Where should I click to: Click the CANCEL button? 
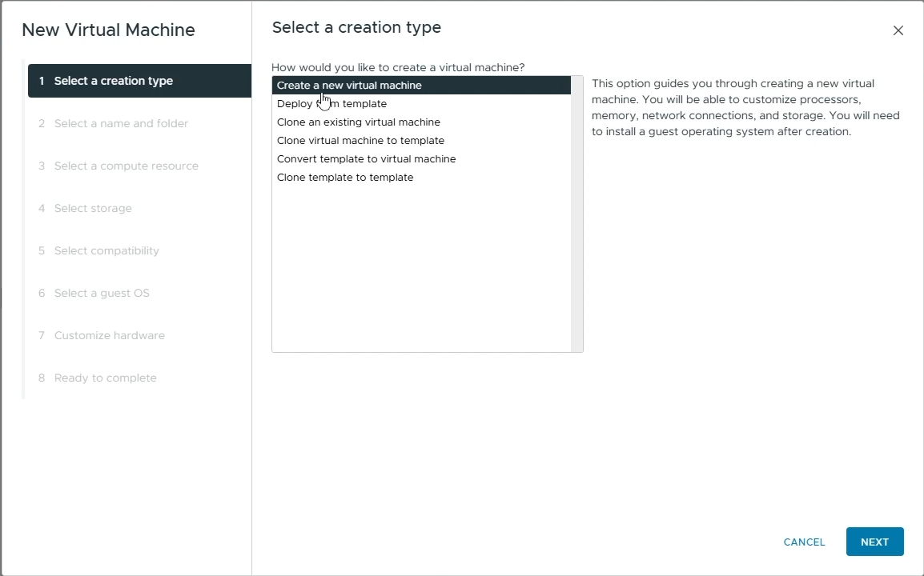[804, 542]
